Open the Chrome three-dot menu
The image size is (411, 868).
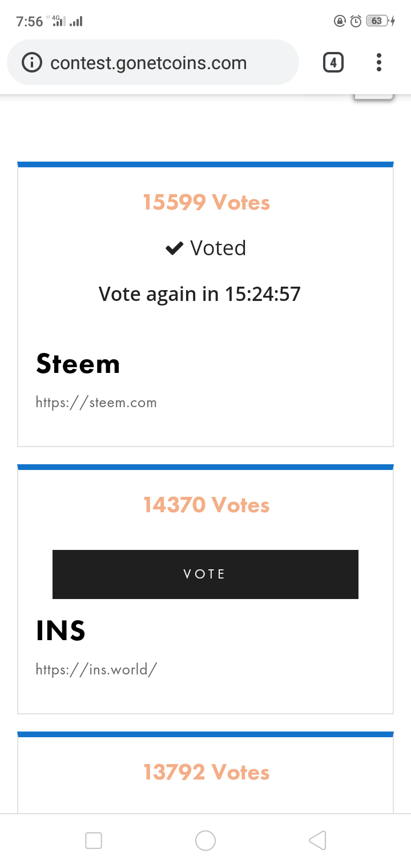click(x=378, y=62)
